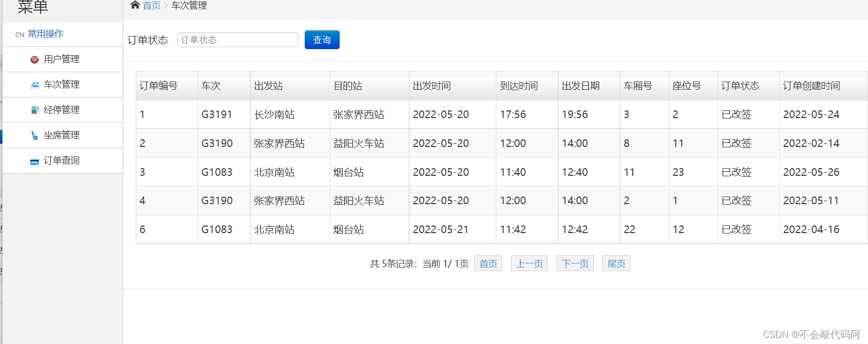The height and width of the screenshot is (344, 868).
Task: Click the 尾页 pagination button
Action: pos(616,263)
